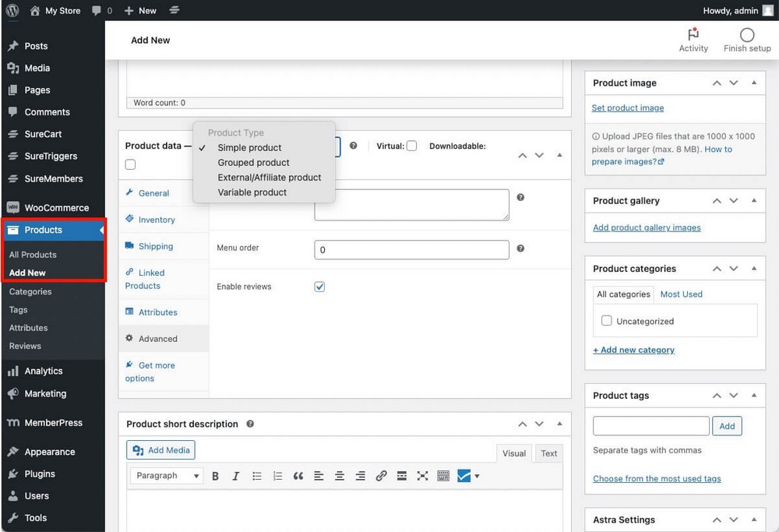Collapse the Product gallery panel

[x=754, y=200]
